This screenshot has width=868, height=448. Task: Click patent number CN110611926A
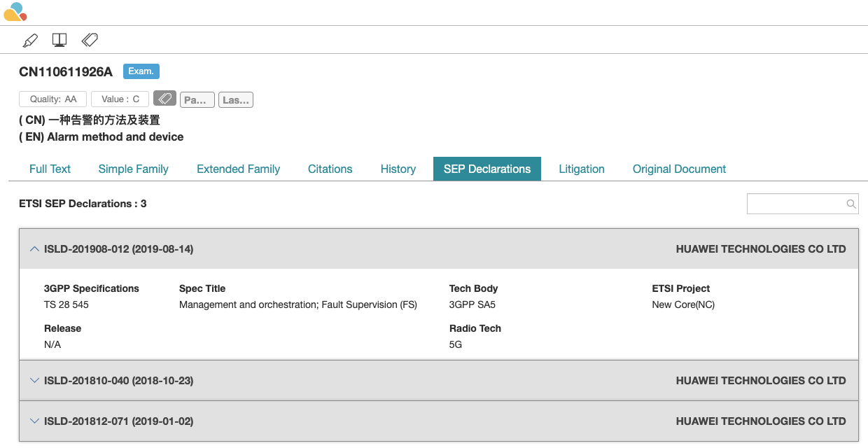[x=66, y=71]
